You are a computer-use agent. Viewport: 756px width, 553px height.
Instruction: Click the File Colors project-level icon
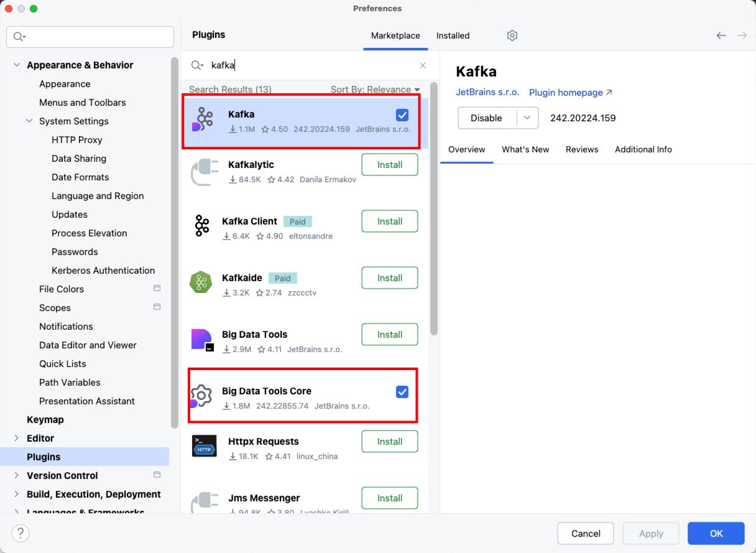coord(157,288)
